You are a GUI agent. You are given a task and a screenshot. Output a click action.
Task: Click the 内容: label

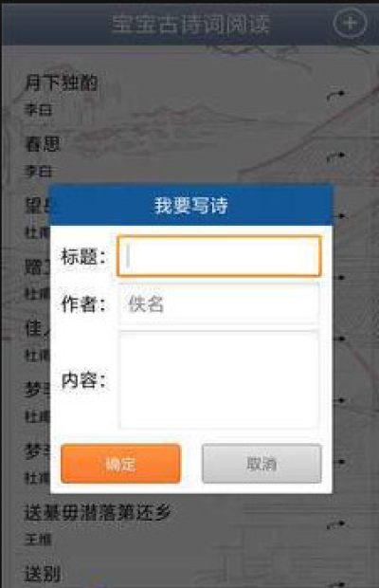point(83,380)
